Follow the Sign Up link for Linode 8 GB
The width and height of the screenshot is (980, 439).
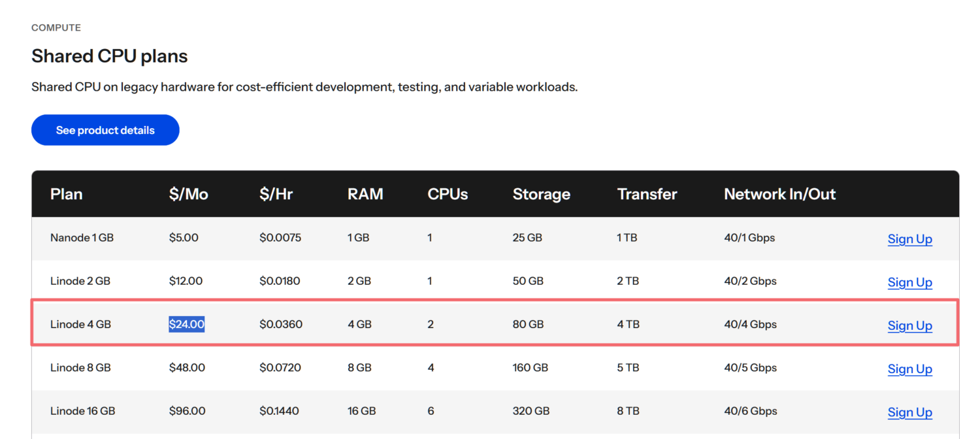(909, 368)
